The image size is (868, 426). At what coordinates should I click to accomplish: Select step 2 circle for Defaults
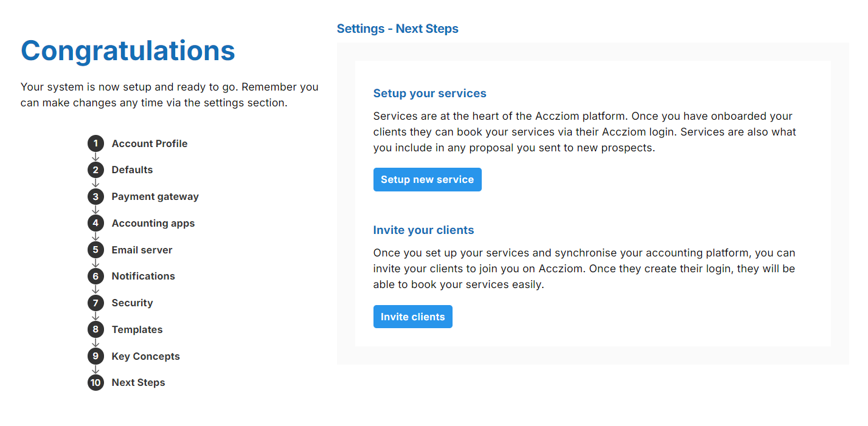pos(95,170)
